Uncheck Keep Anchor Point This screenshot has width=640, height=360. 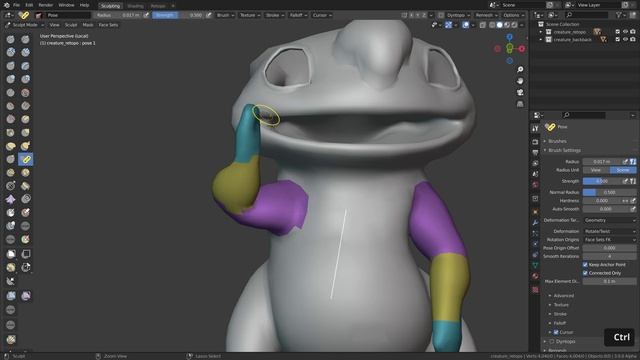[585, 264]
